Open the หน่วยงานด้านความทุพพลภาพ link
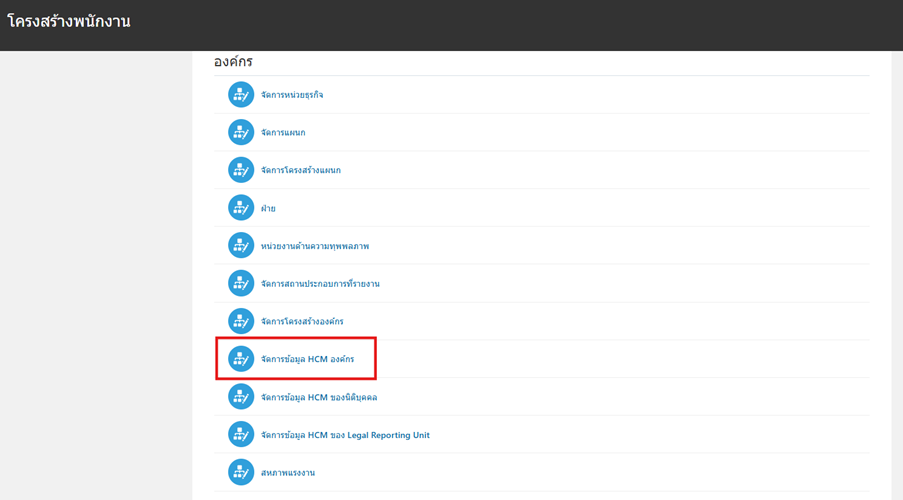Image resolution: width=903 pixels, height=500 pixels. click(x=315, y=246)
